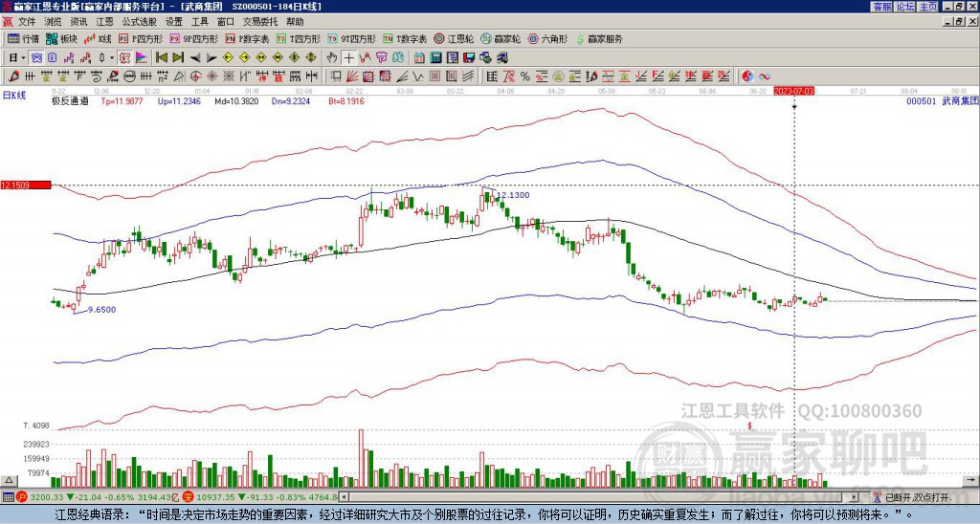
Task: Open the 帮助 menu
Action: point(295,22)
